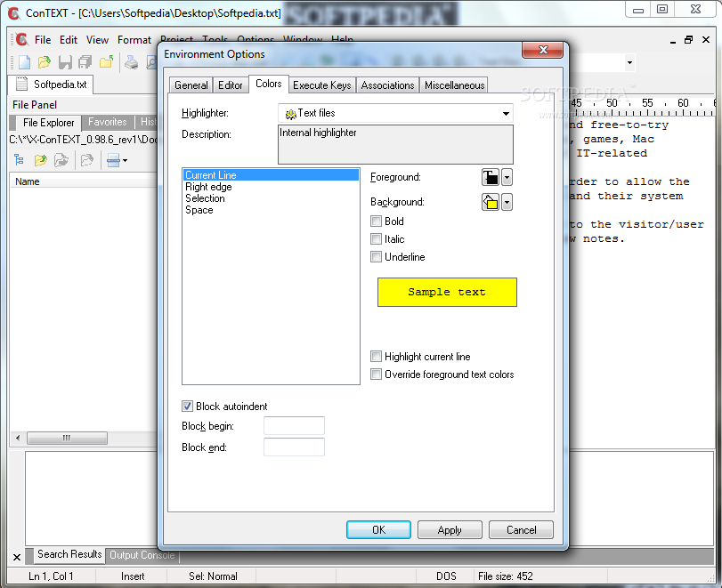This screenshot has height=588, width=722.
Task: Click the ConTEXT document icon left of File menu
Action: [21, 39]
